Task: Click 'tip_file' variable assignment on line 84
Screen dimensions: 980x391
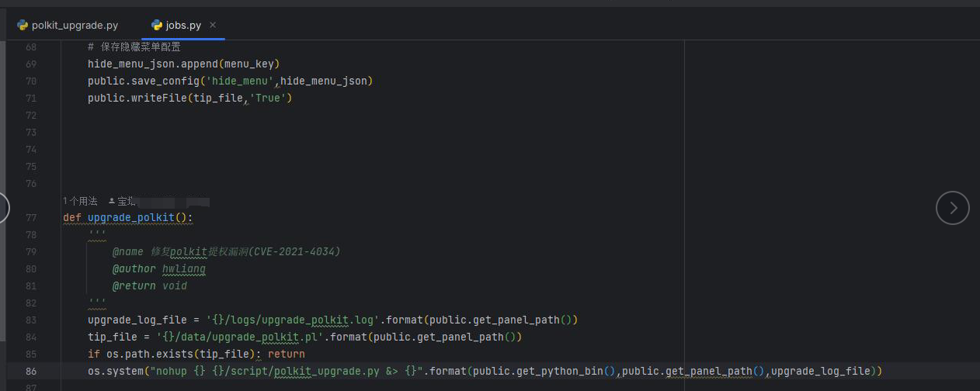Action: point(113,337)
